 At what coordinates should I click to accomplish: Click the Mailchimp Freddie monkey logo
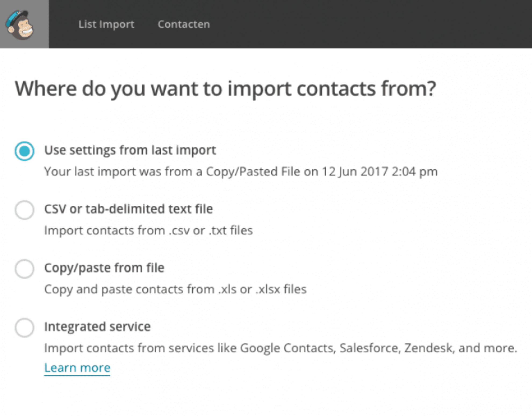(20, 25)
